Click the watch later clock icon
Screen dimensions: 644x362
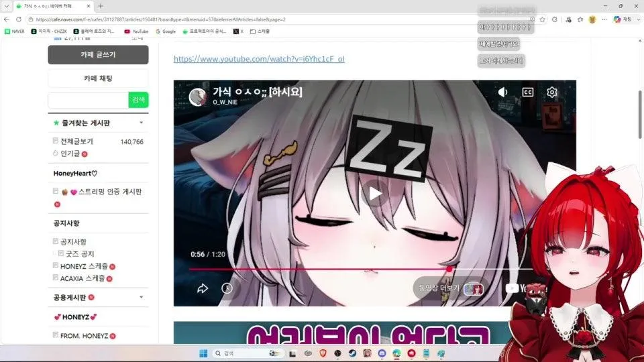pos(227,288)
